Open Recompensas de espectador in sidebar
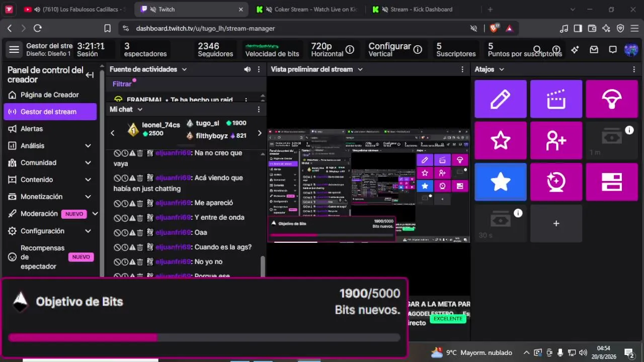This screenshot has width=644, height=362. click(50, 257)
